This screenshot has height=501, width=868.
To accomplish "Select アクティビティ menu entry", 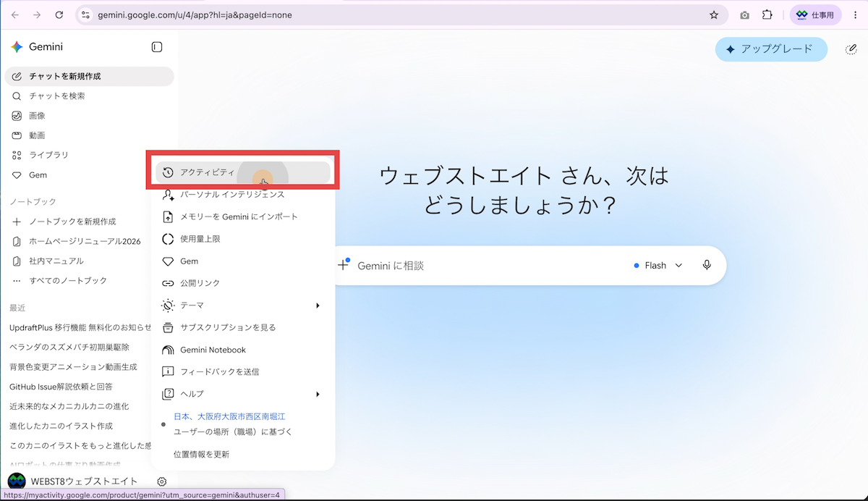I will 243,172.
